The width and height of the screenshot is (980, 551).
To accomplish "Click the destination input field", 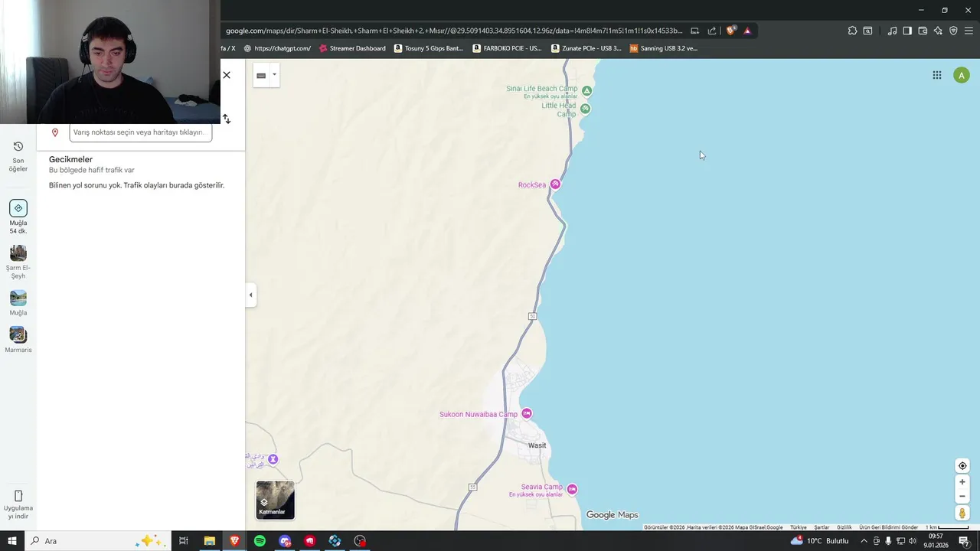I will coord(141,132).
